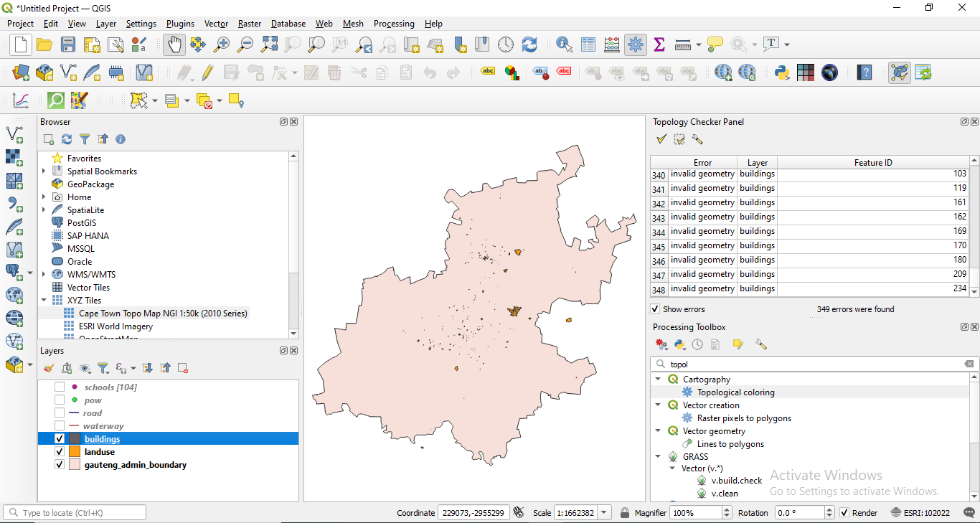
Task: Click Validate Extent icon in Topology Checker
Action: tap(679, 139)
